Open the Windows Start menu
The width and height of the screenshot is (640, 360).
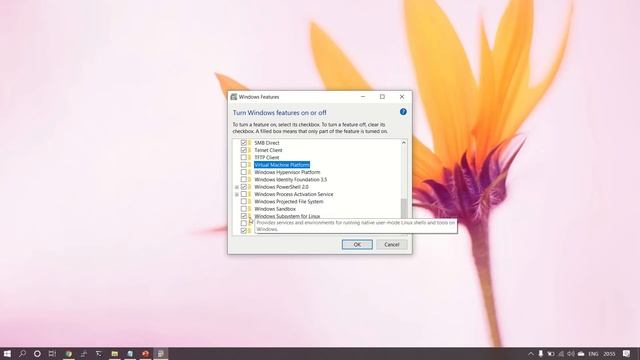pos(7,353)
